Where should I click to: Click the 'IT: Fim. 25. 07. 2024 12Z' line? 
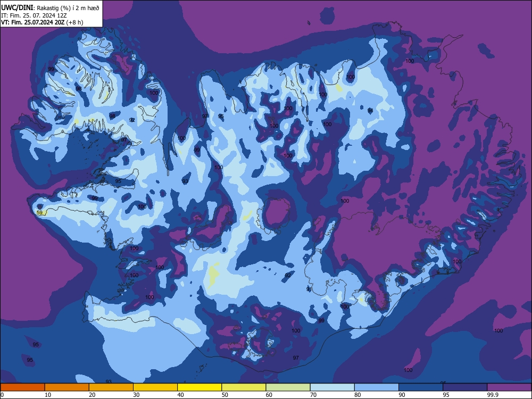[34, 15]
